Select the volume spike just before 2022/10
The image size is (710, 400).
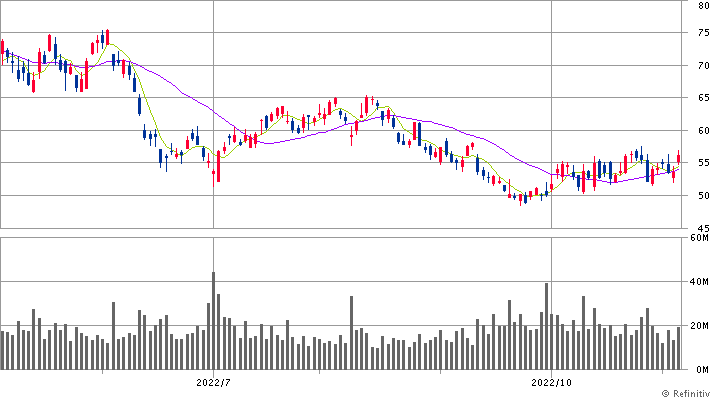click(x=546, y=326)
